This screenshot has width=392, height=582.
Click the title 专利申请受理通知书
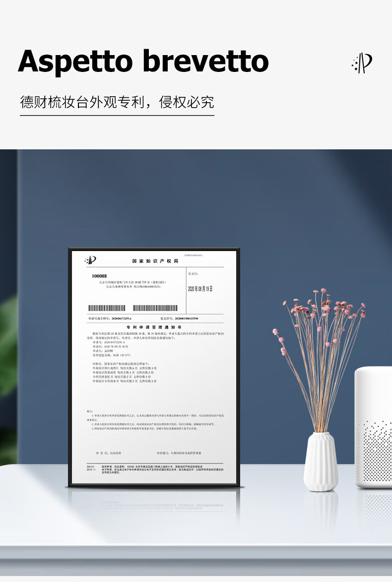click(x=154, y=327)
